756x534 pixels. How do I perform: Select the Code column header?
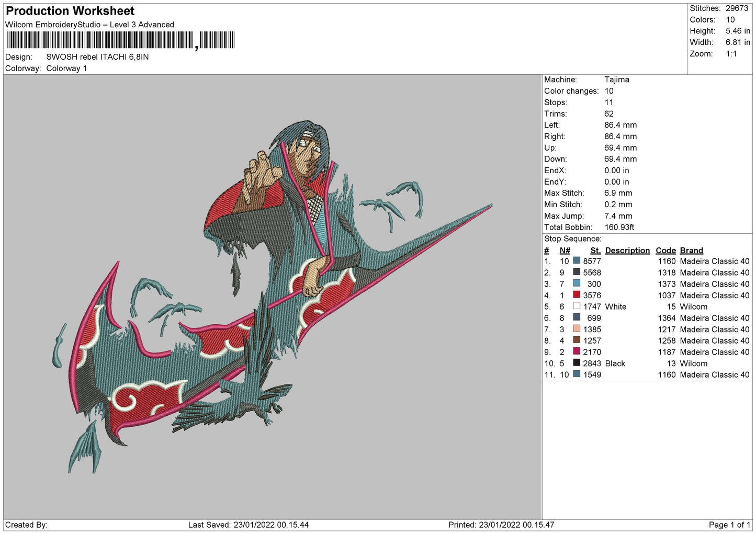tap(665, 251)
